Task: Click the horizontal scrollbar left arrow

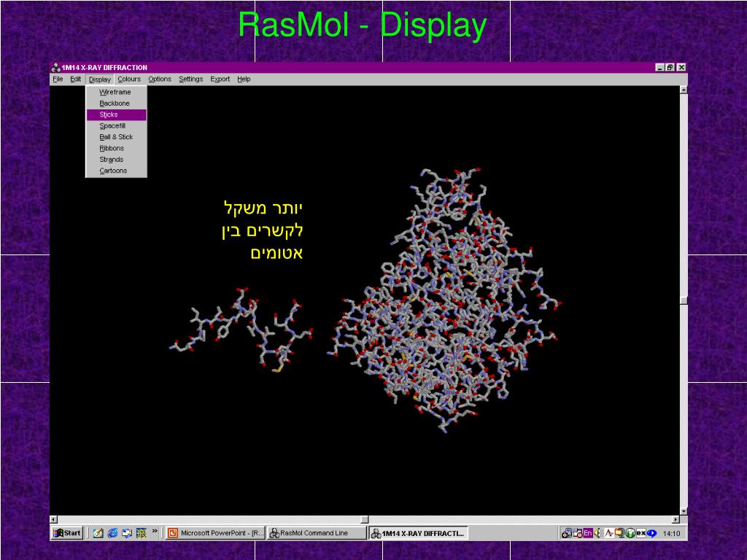Action: pos(54,519)
